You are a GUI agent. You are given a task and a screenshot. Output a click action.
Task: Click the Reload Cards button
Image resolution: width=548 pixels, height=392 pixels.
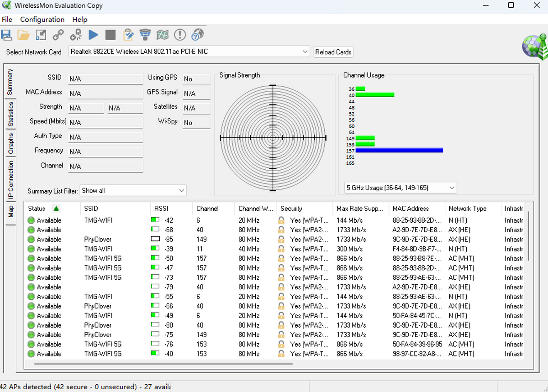pos(333,52)
